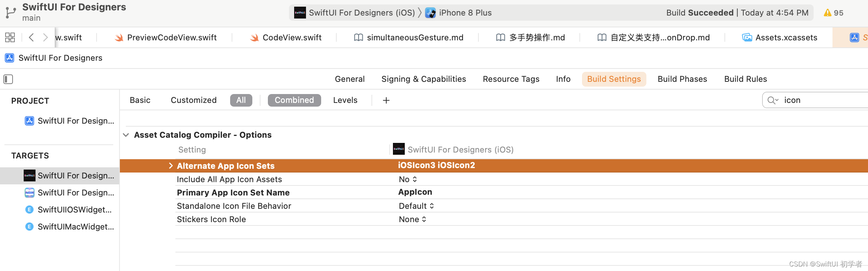The image size is (868, 271).
Task: Select the Build Settings tab
Action: (x=614, y=79)
